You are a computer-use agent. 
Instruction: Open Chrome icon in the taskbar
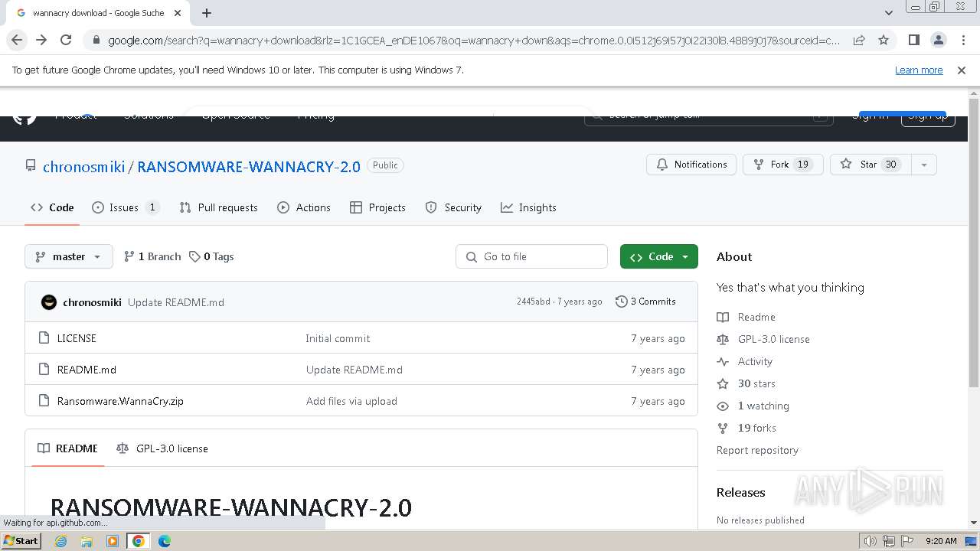[x=139, y=541]
